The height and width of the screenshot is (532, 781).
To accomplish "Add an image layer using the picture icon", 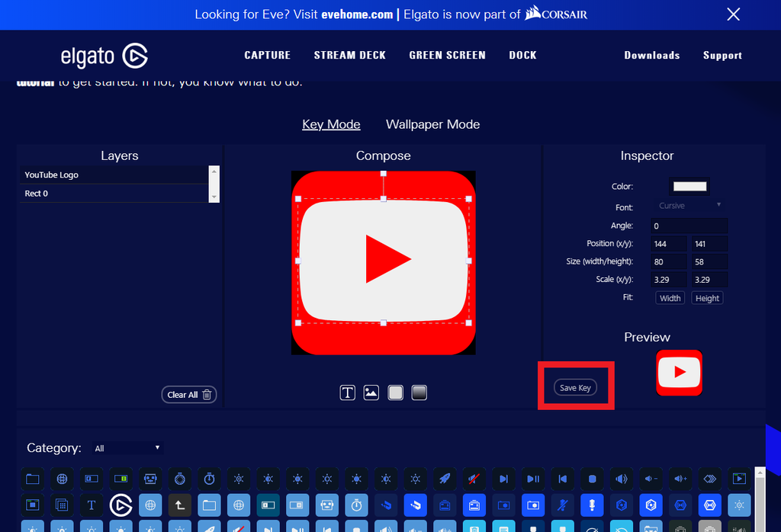I will point(371,393).
